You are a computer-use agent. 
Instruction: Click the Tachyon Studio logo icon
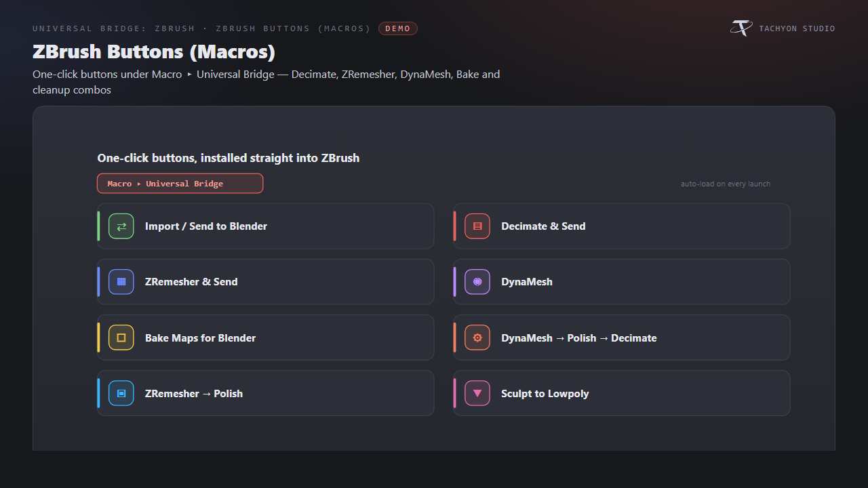coord(741,28)
